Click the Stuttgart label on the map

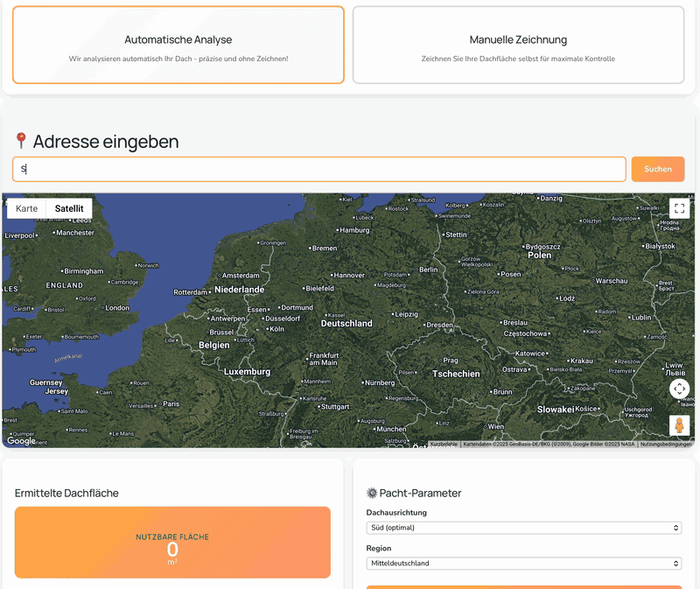tap(335, 407)
